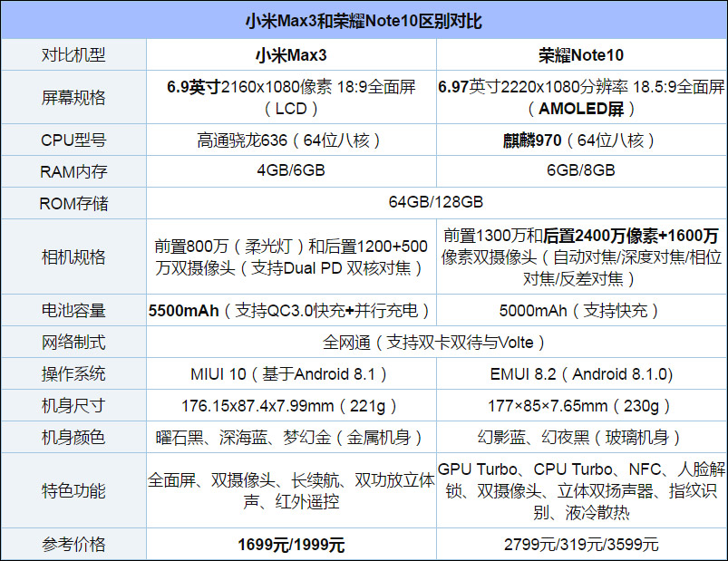Select the CPU型号 row label
Viewport: 728px width, 561px height.
(73, 140)
